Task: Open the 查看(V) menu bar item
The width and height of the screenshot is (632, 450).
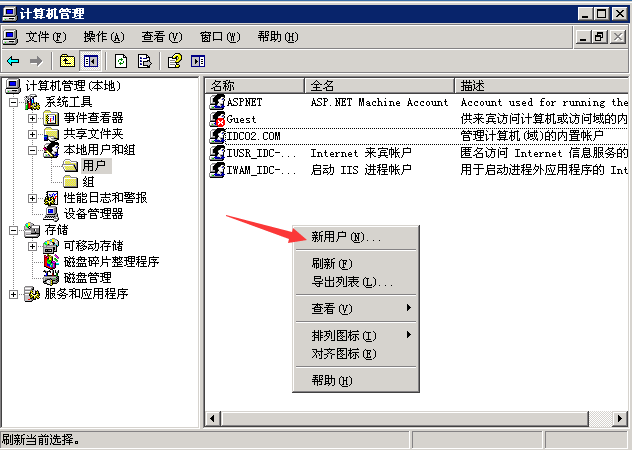Action: click(162, 37)
